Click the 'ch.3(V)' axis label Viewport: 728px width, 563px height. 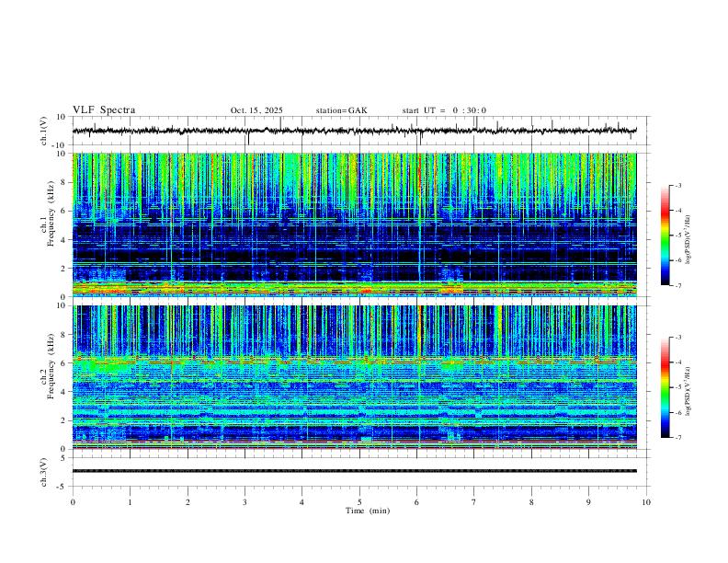tap(44, 473)
